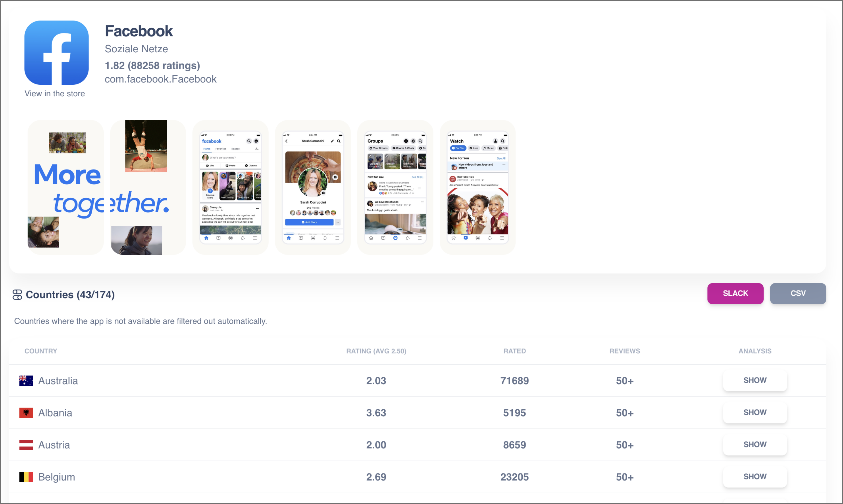The height and width of the screenshot is (504, 843).
Task: Show analysis for Australia
Action: [x=755, y=380]
